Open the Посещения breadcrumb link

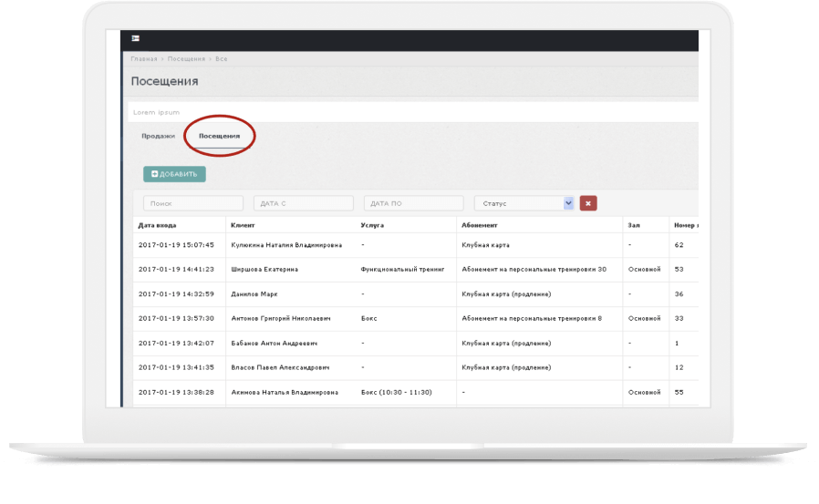click(x=186, y=59)
